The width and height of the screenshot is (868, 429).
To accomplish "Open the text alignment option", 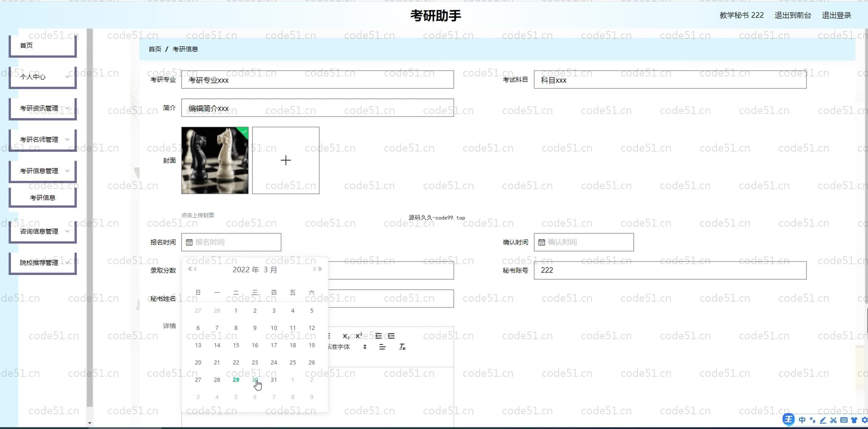I will (x=382, y=347).
